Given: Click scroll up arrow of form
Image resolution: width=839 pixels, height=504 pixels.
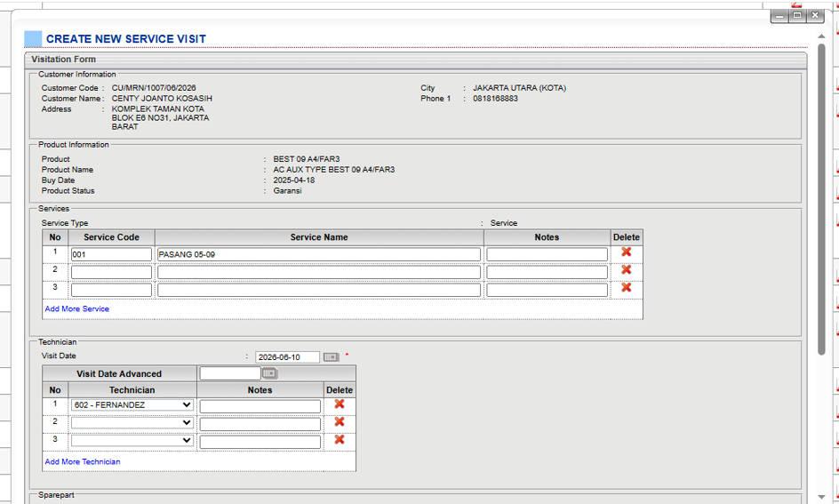Looking at the screenshot, I should coord(821,36).
